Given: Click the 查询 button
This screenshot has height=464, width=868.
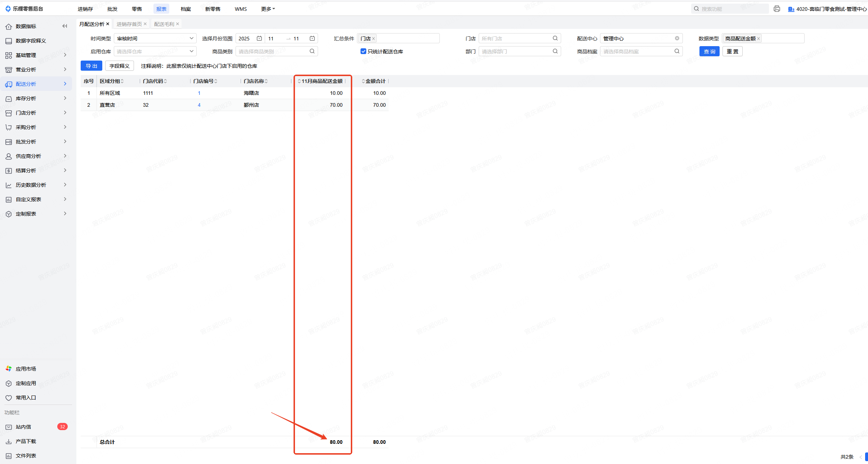Looking at the screenshot, I should pyautogui.click(x=709, y=51).
